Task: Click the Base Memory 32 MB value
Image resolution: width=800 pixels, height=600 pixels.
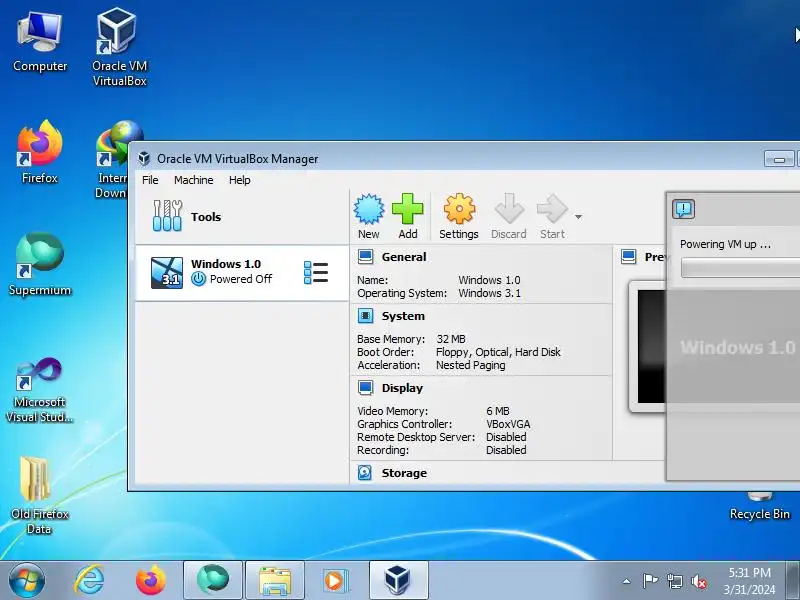Action: [x=451, y=339]
